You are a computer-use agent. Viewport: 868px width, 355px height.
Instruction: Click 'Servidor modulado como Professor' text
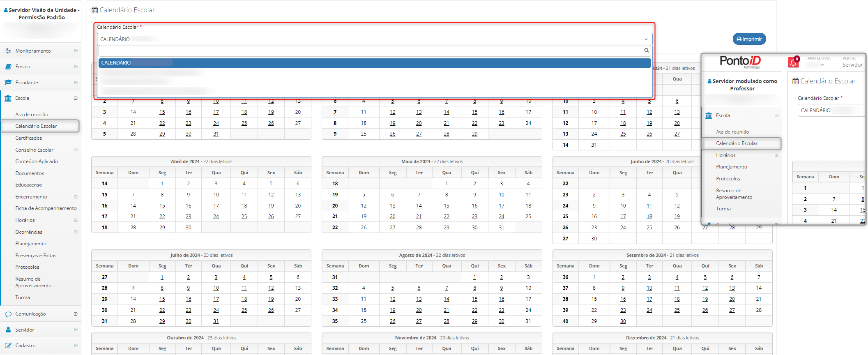click(x=745, y=85)
